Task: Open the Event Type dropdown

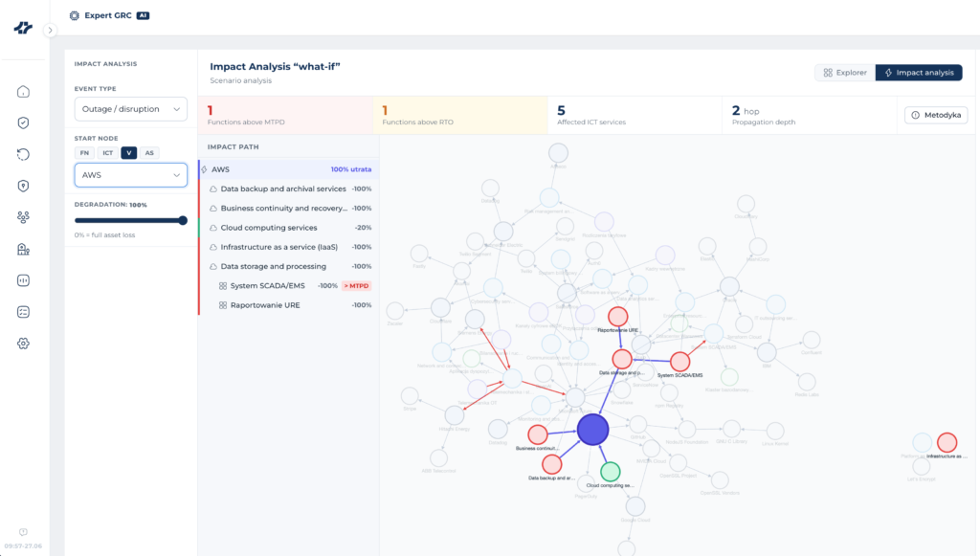Action: tap(130, 109)
